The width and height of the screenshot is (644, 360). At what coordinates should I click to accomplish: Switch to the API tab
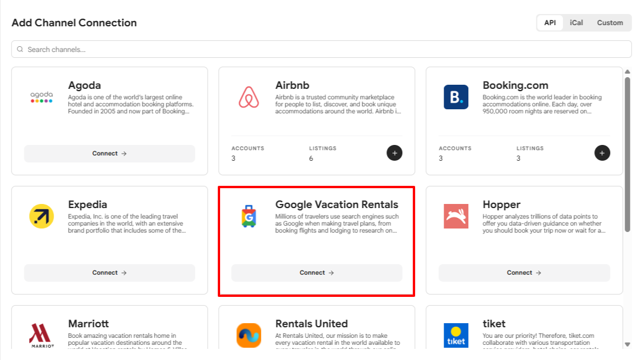click(x=550, y=23)
